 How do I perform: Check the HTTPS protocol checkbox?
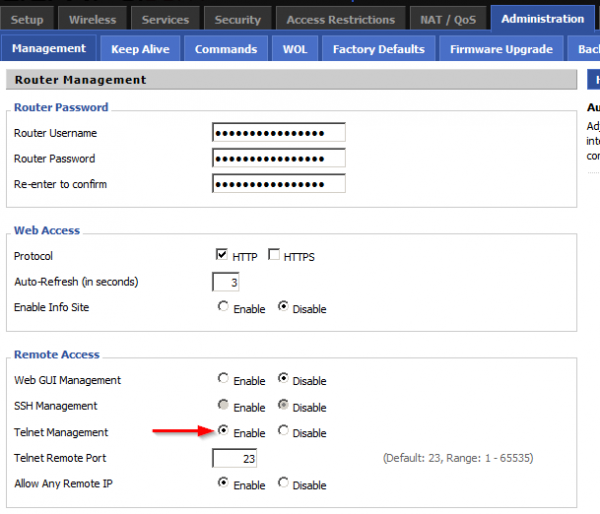(274, 256)
